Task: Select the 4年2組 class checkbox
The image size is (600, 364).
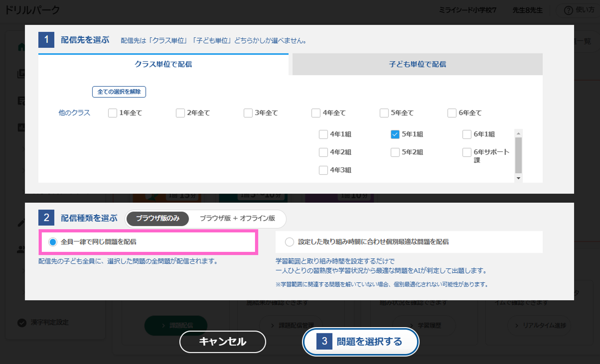Action: (x=323, y=152)
